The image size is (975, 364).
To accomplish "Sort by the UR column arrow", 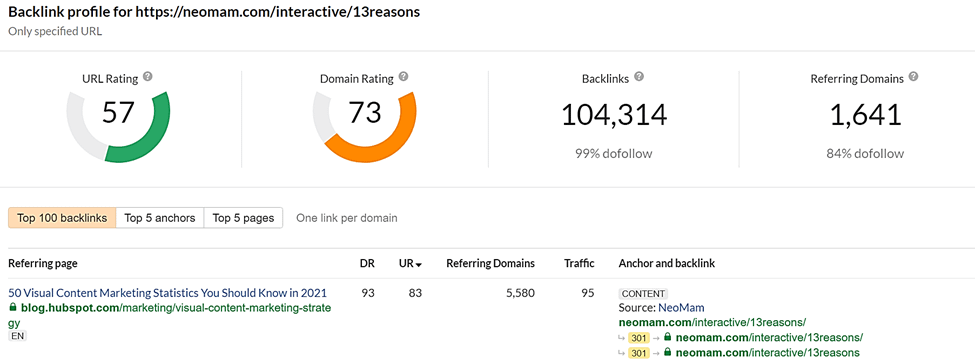I will pos(419,264).
